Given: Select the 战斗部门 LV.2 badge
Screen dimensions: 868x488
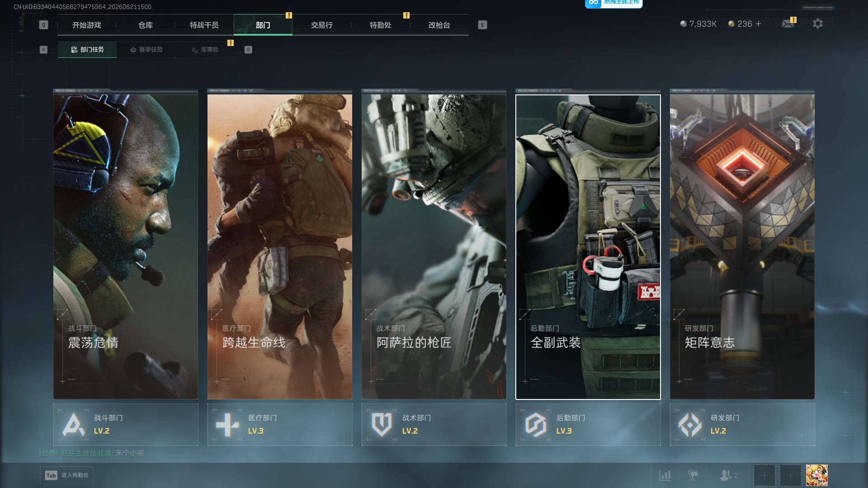Looking at the screenshot, I should point(126,425).
